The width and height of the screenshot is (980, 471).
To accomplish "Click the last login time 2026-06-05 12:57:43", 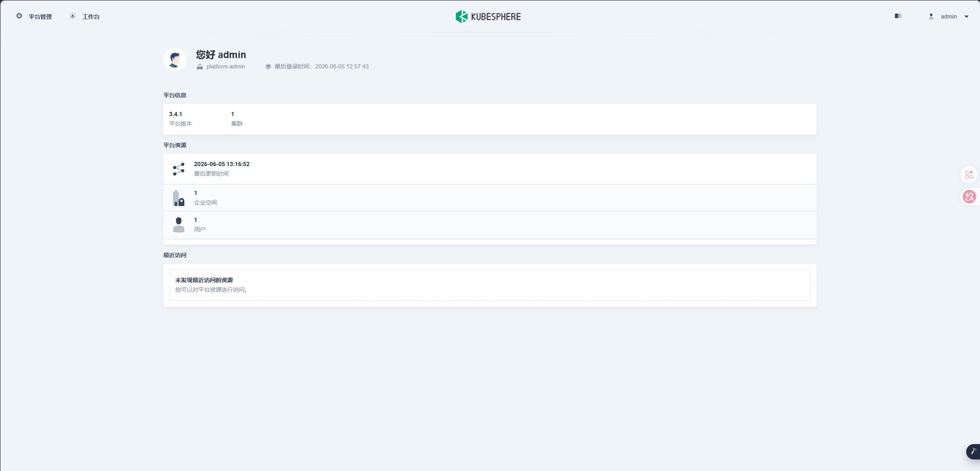I will point(342,67).
